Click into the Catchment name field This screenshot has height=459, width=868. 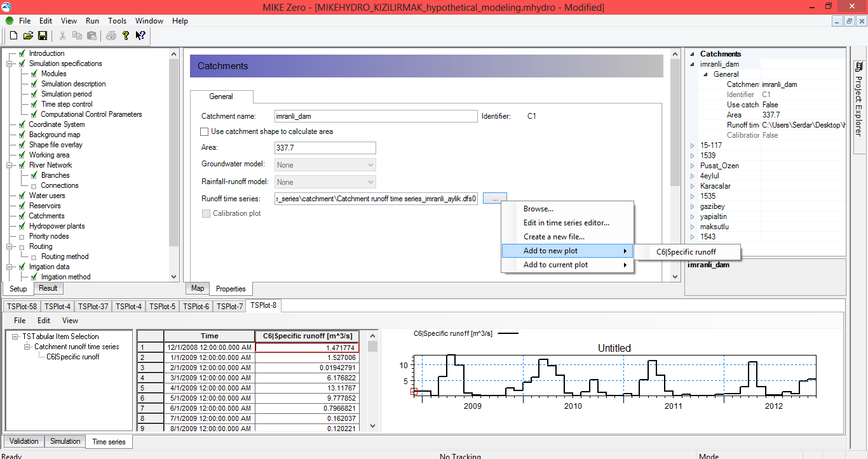tap(376, 116)
